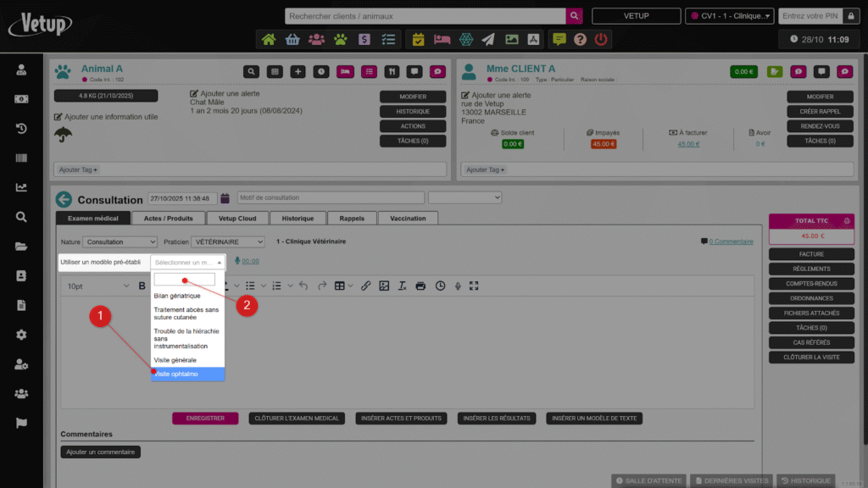Viewport: 868px width, 488px height.
Task: Click the ENREGISTRER button
Action: (205, 419)
